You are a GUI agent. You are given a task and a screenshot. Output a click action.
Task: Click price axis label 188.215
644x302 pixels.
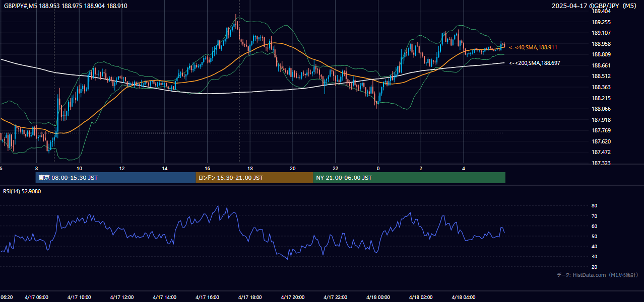601,98
